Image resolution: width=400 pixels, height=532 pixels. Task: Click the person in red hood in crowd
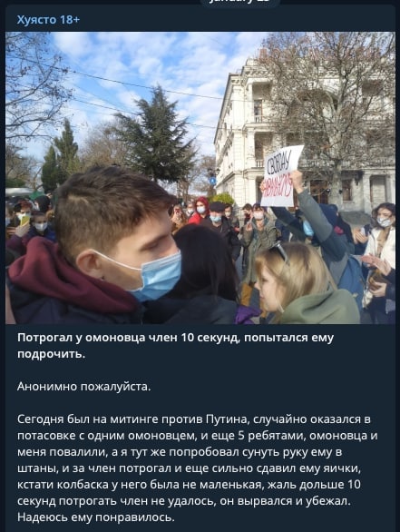tap(200, 210)
